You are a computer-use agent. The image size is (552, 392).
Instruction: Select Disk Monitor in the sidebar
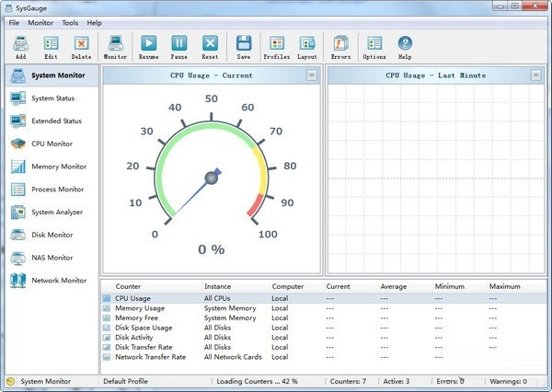click(51, 235)
